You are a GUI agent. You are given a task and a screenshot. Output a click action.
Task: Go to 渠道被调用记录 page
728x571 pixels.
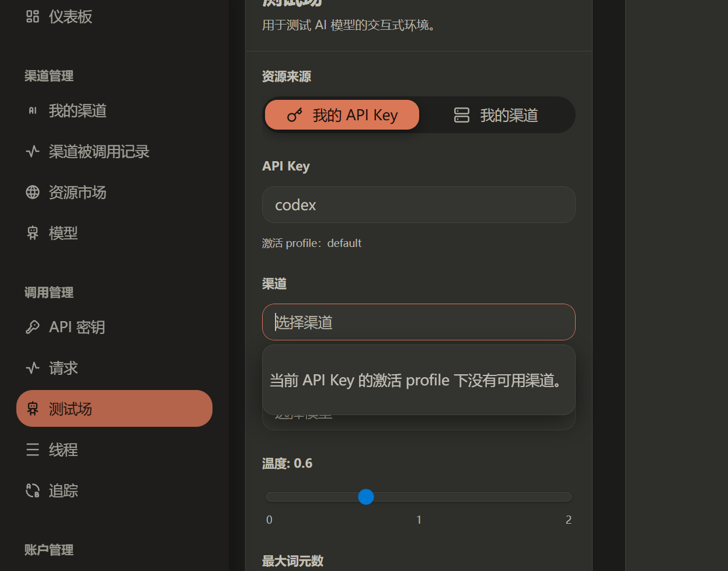point(114,151)
